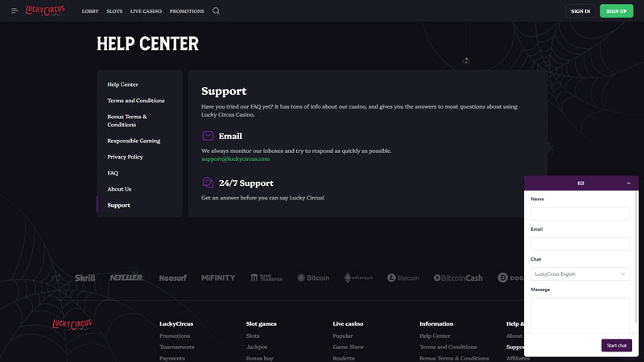Screen dimensions: 644x362
Task: Expand the LuckyCircus English chat dropdown
Action: tap(580, 274)
